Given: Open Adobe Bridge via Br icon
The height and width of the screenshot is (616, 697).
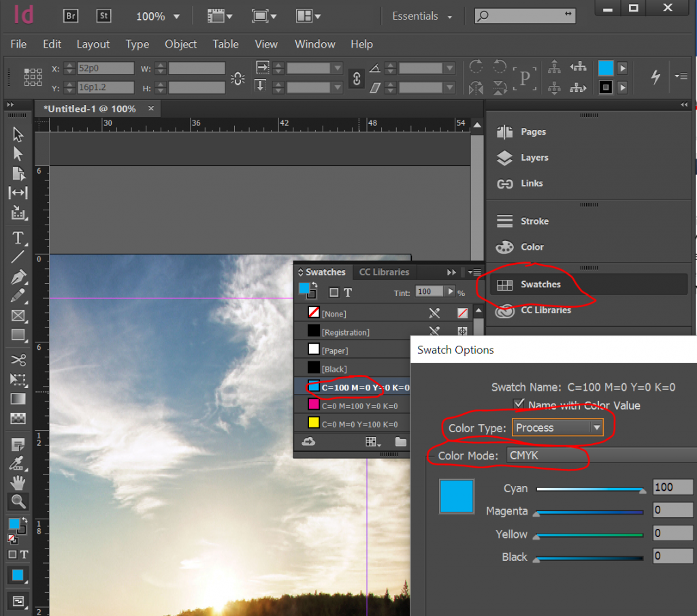Looking at the screenshot, I should [x=71, y=16].
